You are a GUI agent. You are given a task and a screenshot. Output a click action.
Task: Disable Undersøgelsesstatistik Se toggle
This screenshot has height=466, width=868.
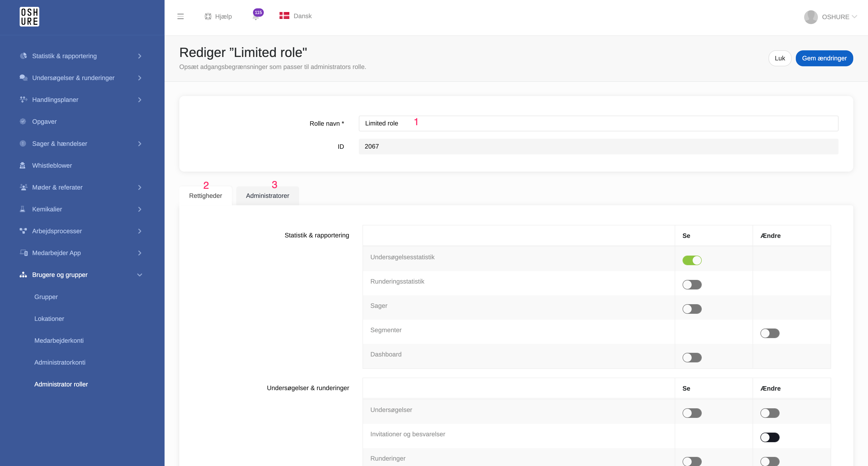pyautogui.click(x=692, y=260)
